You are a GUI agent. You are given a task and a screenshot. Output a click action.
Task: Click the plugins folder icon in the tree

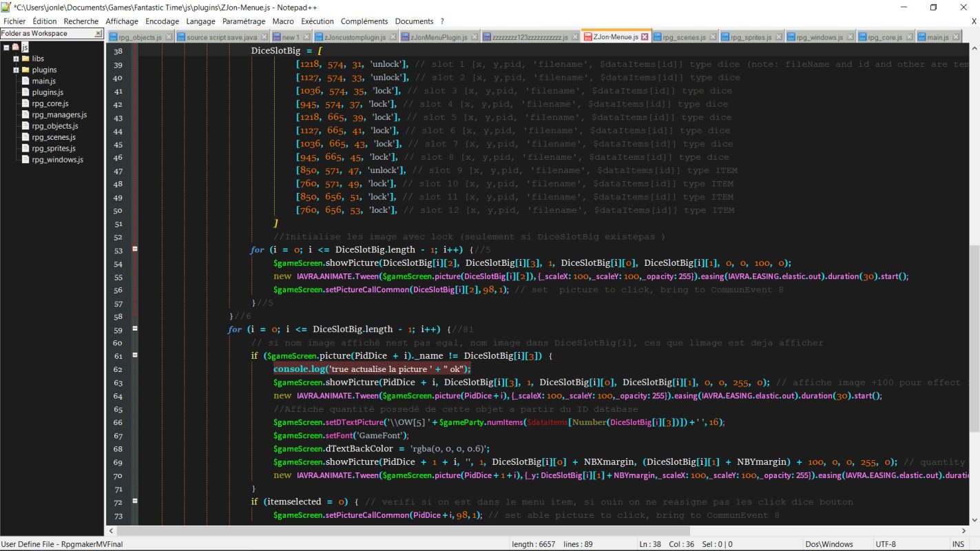pyautogui.click(x=25, y=70)
